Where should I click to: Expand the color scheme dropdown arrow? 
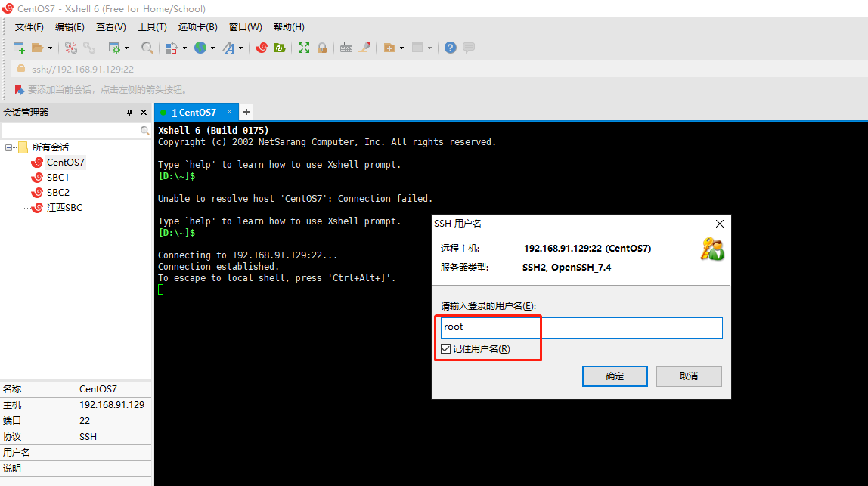184,48
